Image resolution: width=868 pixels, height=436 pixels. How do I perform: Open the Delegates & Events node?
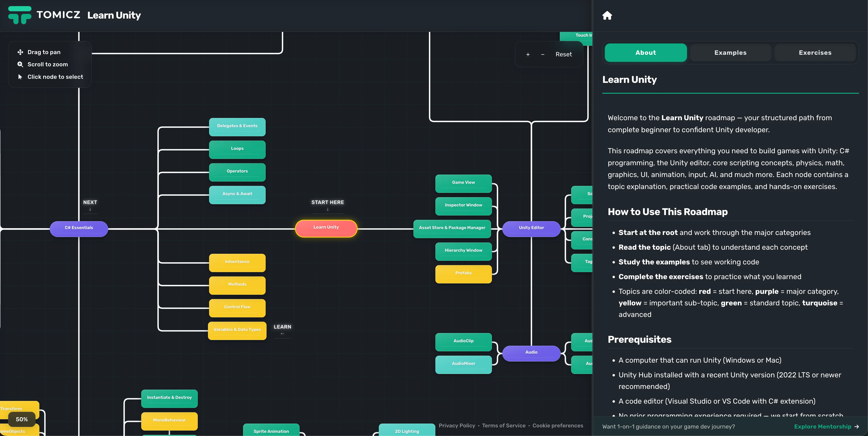tap(237, 127)
